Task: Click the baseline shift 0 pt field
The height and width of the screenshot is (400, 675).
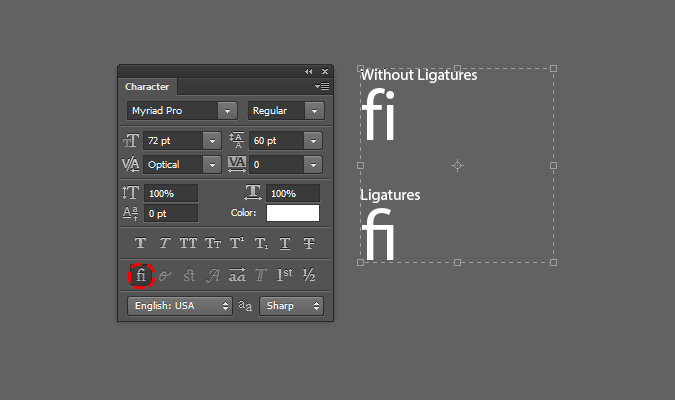Action: pos(171,213)
